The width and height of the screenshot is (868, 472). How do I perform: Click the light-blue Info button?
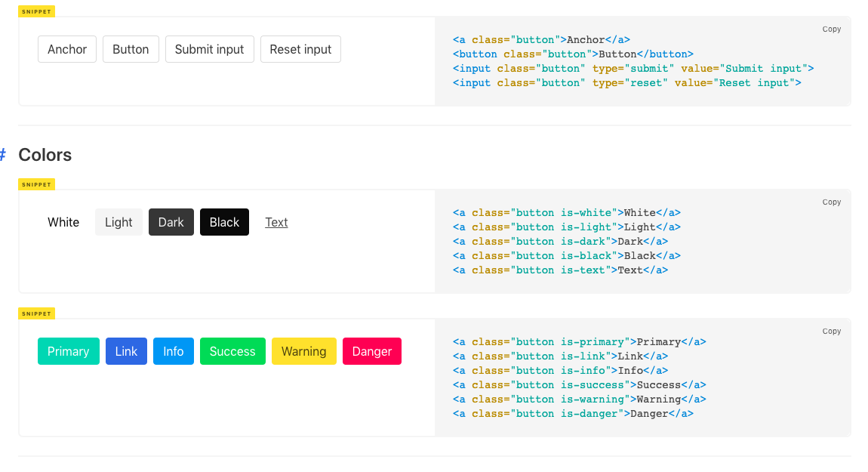(x=174, y=351)
